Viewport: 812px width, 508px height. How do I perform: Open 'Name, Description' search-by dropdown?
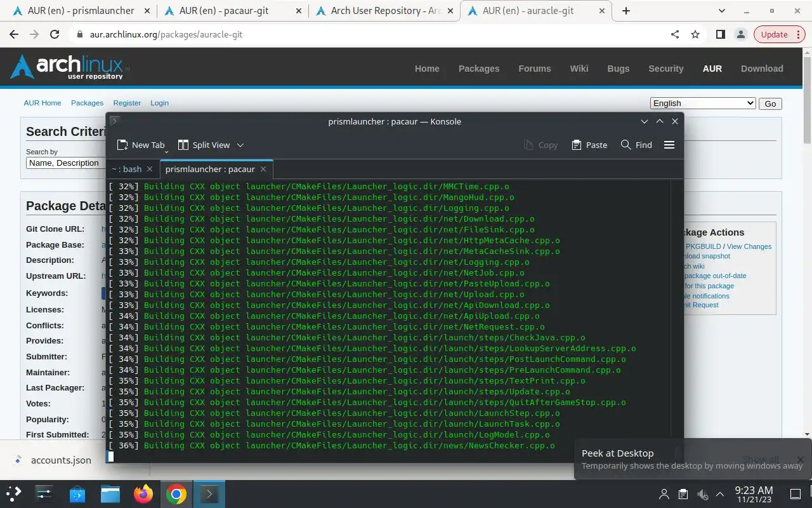[65, 163]
